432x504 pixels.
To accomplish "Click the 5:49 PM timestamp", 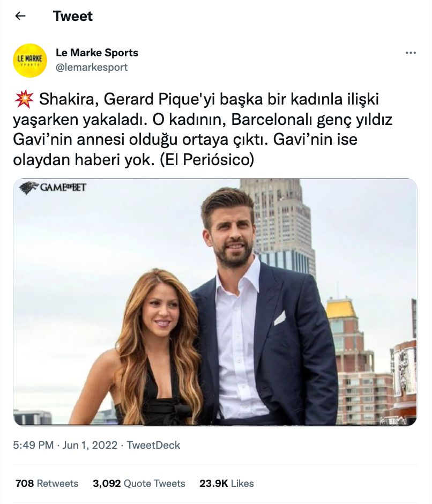I will (x=34, y=445).
